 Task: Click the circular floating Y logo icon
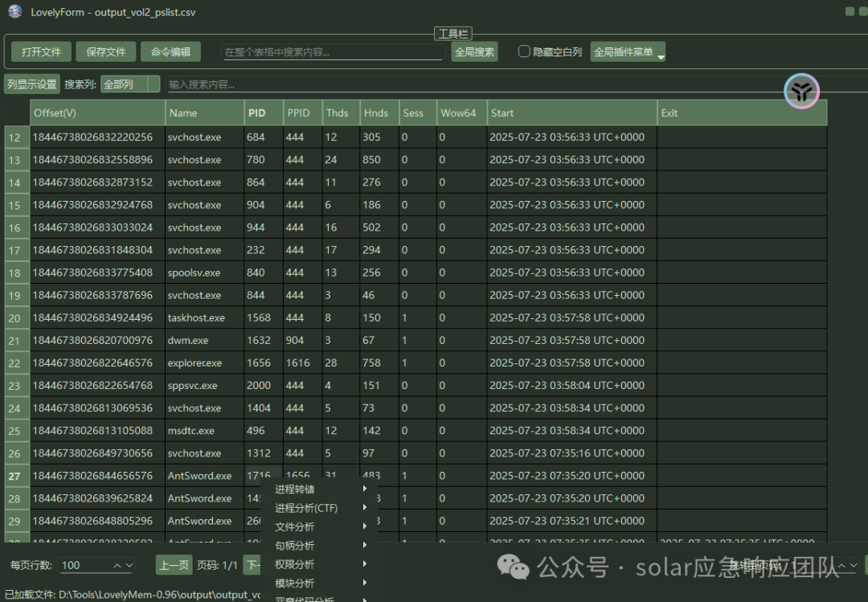[x=801, y=91]
